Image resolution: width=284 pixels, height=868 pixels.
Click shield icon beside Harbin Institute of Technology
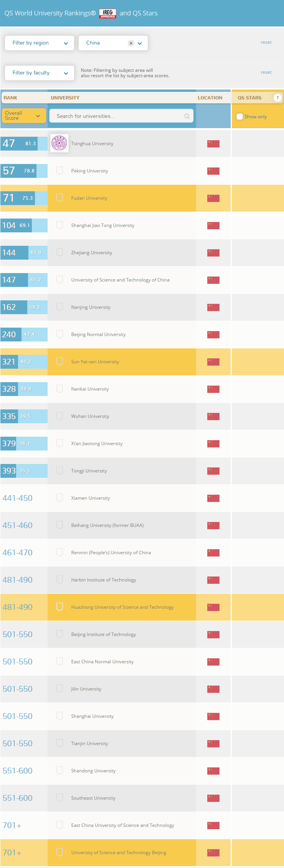coord(59,580)
